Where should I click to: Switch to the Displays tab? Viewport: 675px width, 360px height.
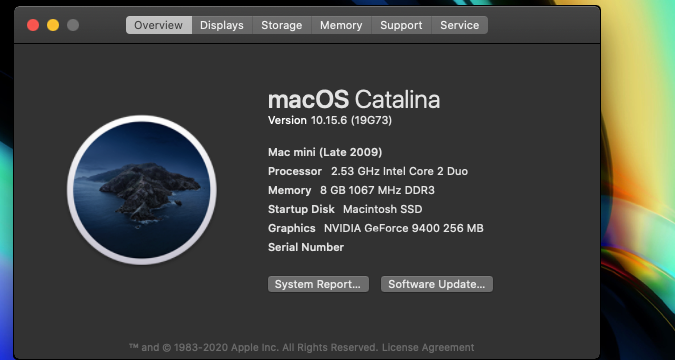pyautogui.click(x=222, y=25)
